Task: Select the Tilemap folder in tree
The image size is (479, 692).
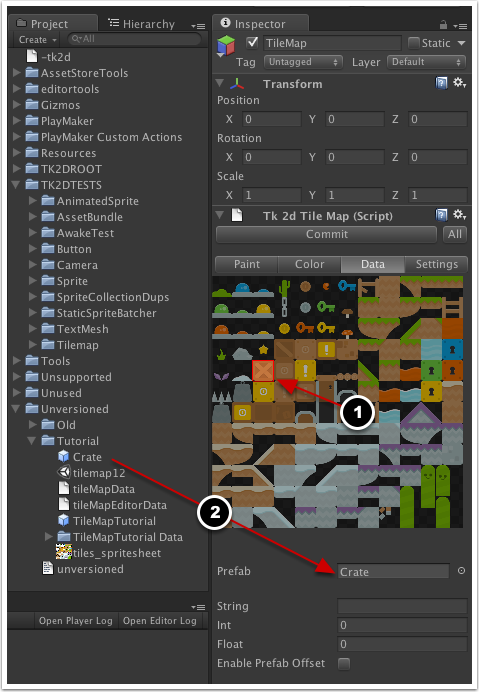Action: 70,345
